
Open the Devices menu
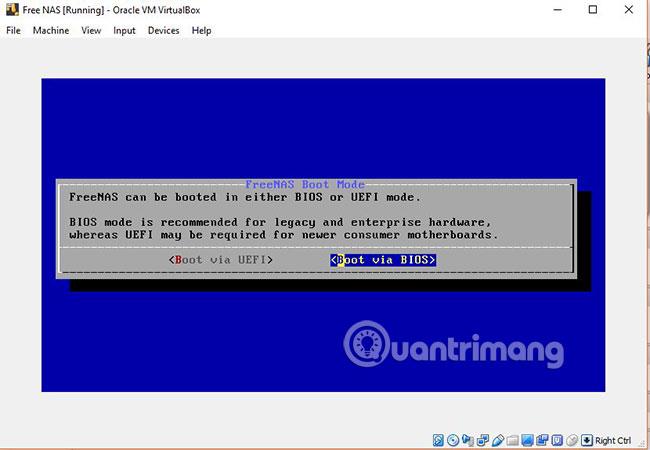(163, 30)
